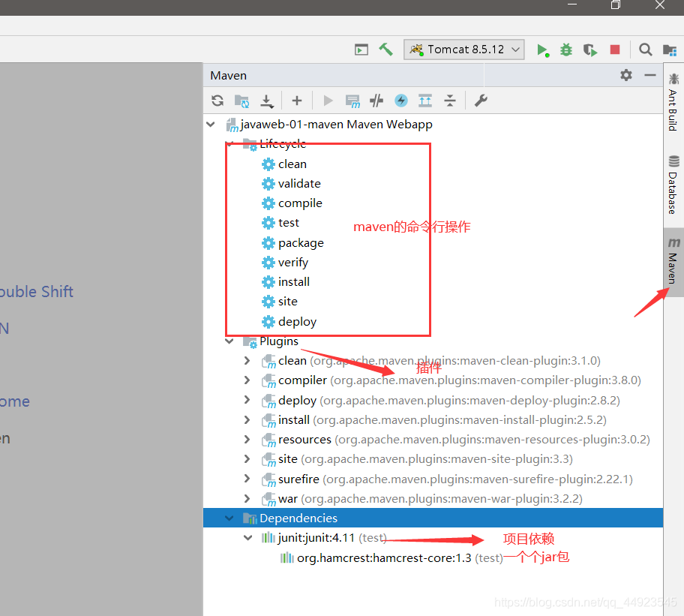Select the Lifecycle folder row
The height and width of the screenshot is (616, 684).
[x=274, y=143]
